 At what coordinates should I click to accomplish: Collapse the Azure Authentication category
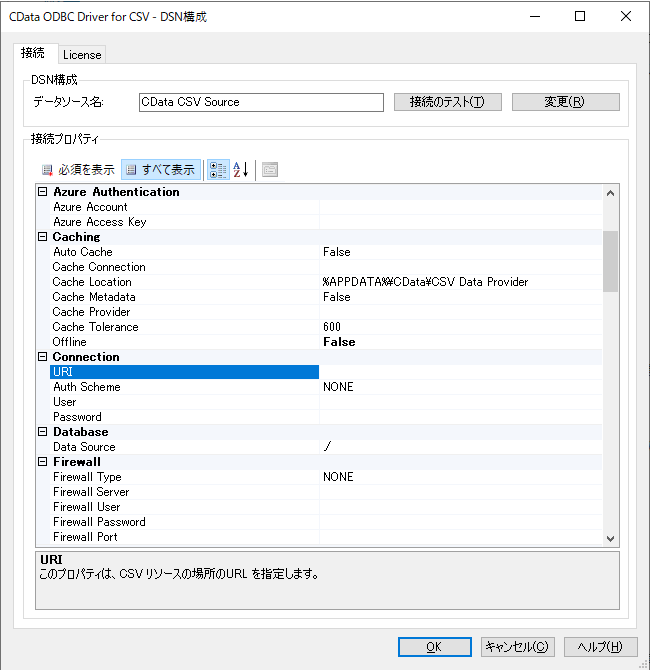(42, 192)
